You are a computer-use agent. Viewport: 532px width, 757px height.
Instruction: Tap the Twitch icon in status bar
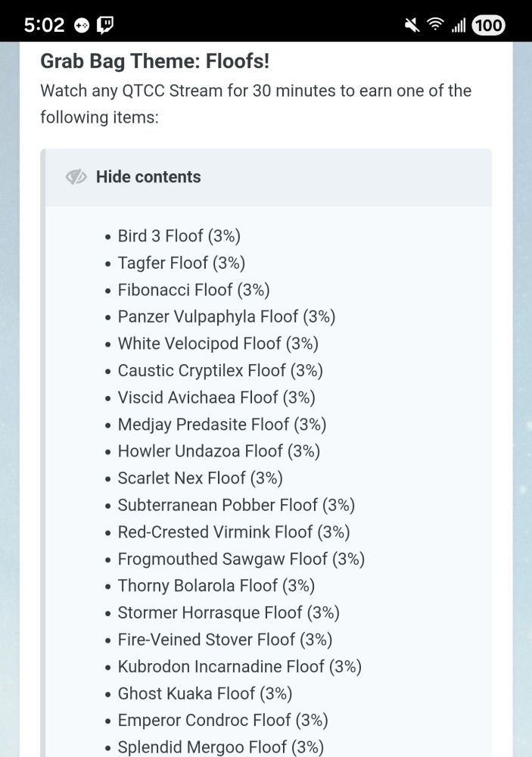tap(105, 25)
